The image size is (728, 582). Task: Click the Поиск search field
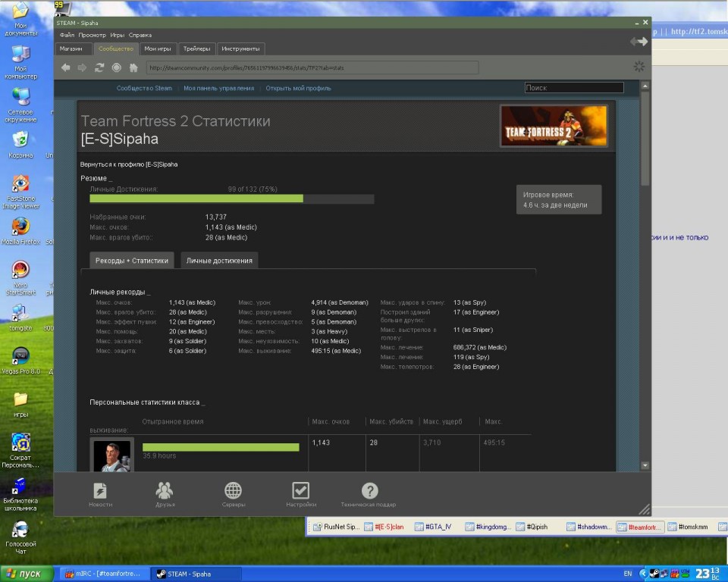click(574, 88)
